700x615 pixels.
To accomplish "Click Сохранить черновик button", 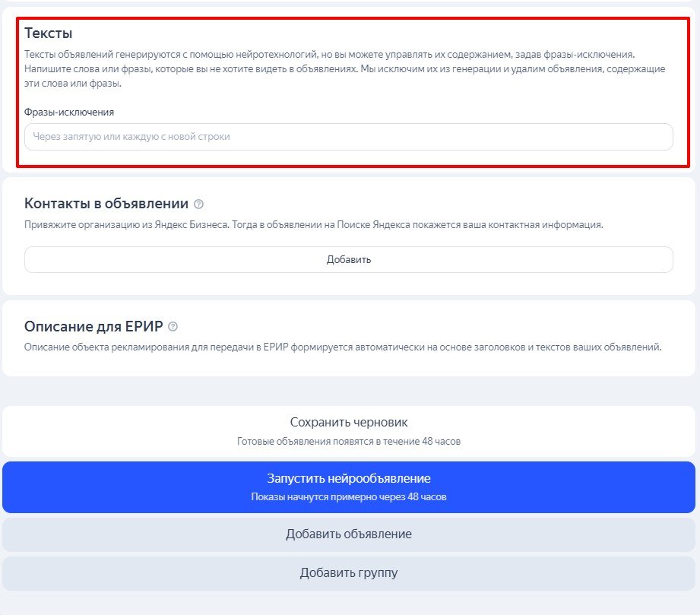I will pos(349,431).
